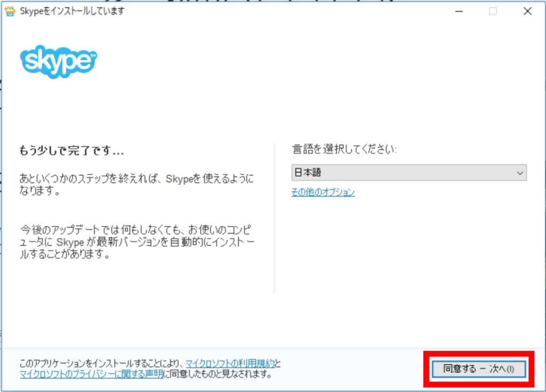Open the その他のオプション link
Viewport: 546px width, 392px height.
coord(323,192)
